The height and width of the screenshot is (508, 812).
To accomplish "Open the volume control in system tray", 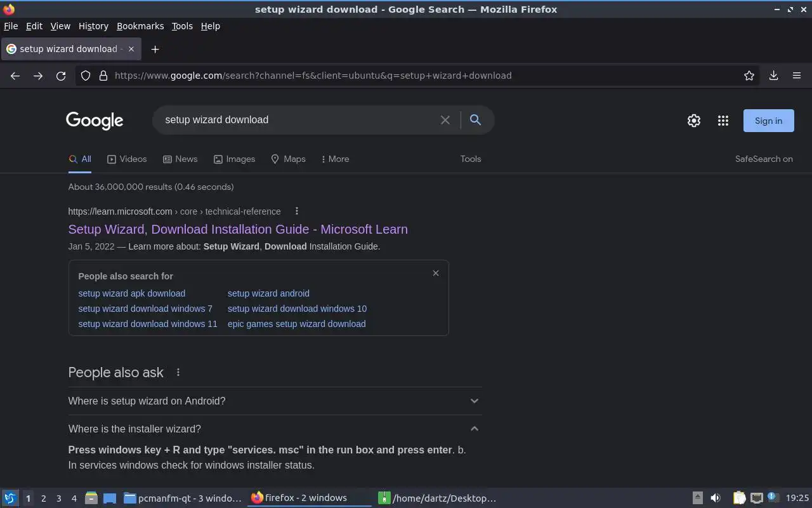I will coord(716,498).
